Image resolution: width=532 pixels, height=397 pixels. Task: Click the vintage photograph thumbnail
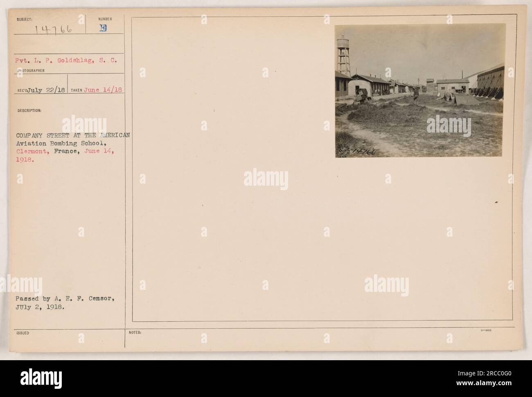[420, 90]
